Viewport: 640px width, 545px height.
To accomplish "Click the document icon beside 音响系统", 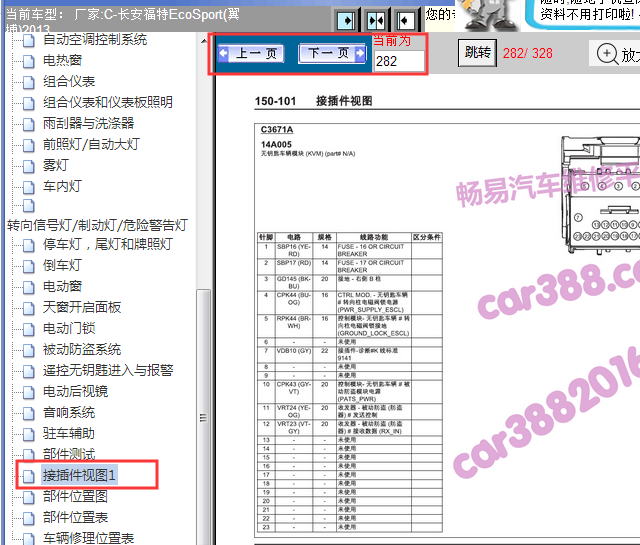I will pyautogui.click(x=29, y=414).
